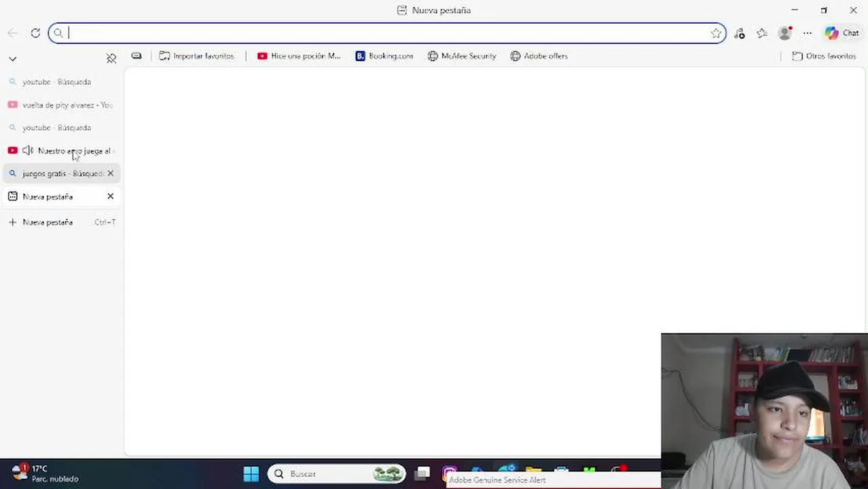The height and width of the screenshot is (489, 868).
Task: Open the weather widget 17°C Parc. nublado
Action: click(x=45, y=473)
